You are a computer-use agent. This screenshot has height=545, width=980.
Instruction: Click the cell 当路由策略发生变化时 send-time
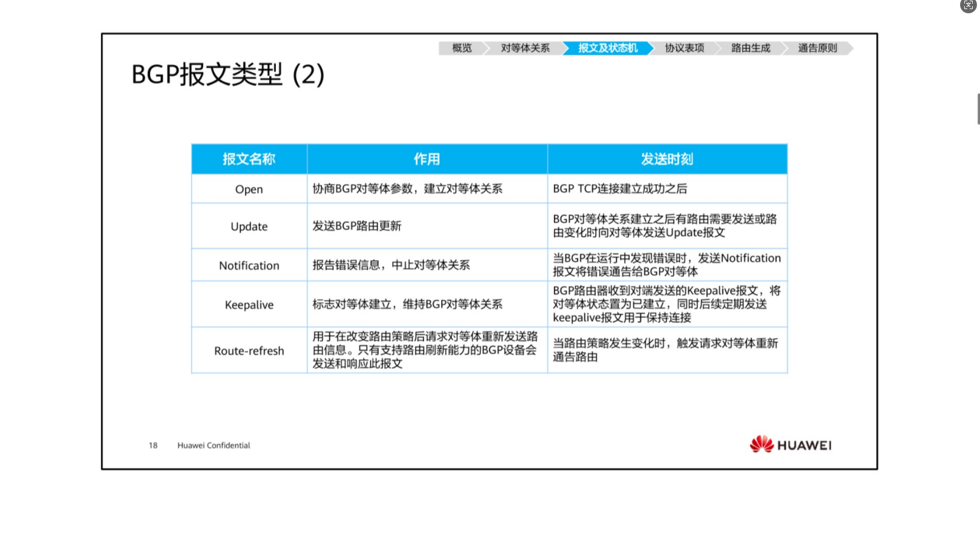coord(667,350)
